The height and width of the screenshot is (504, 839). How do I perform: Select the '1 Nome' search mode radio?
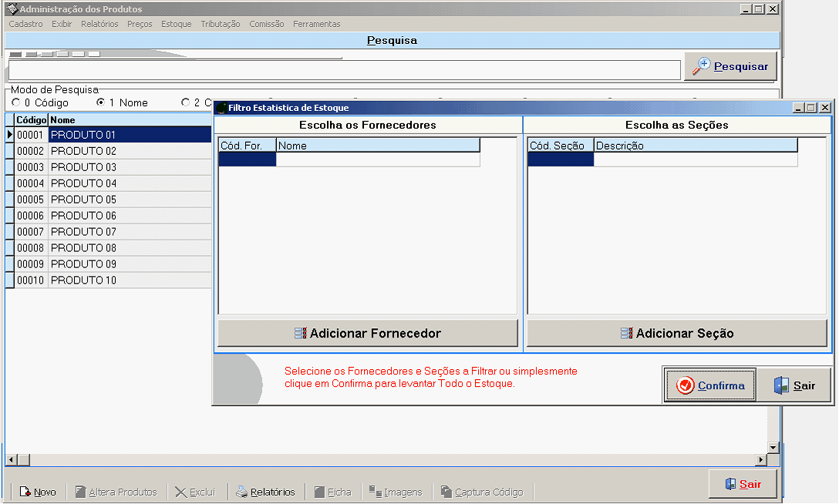point(100,102)
